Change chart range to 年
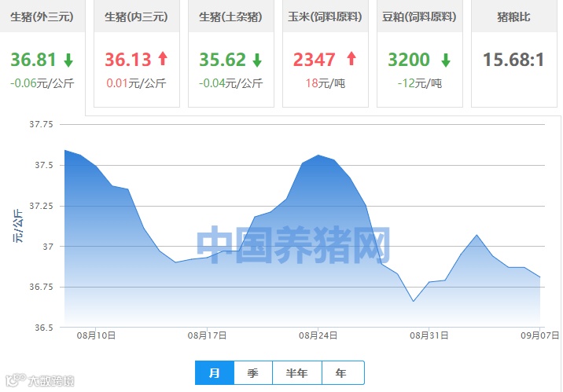563x392 pixels. click(x=343, y=373)
